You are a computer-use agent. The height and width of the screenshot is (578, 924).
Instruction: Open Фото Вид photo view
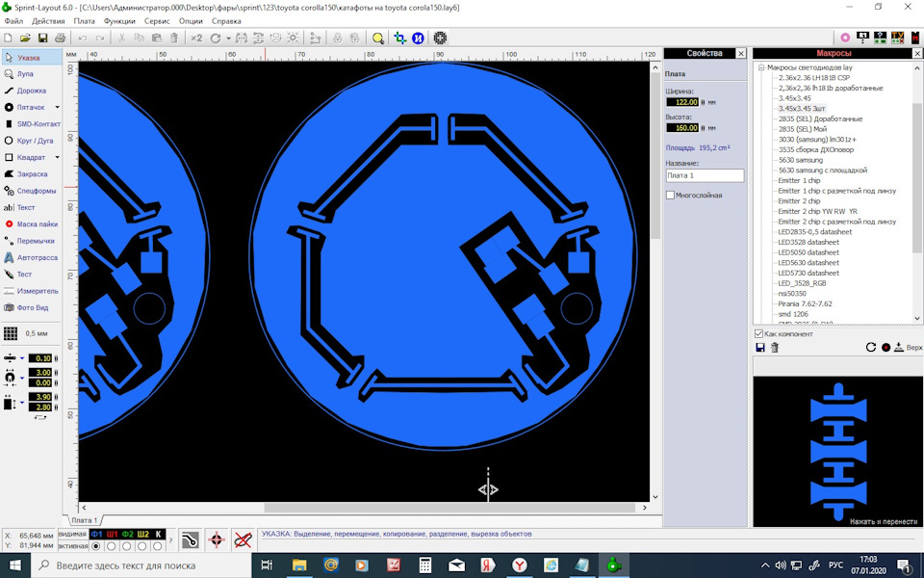click(31, 307)
